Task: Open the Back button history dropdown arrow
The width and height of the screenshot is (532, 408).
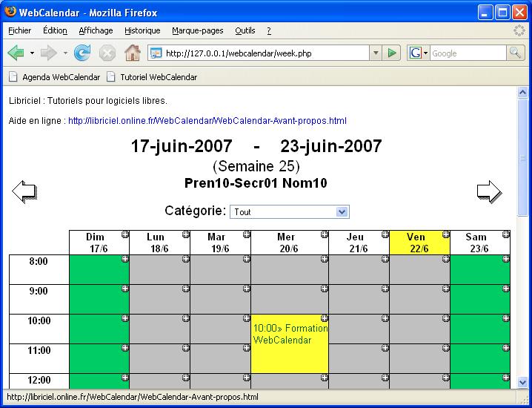Action: 32,53
